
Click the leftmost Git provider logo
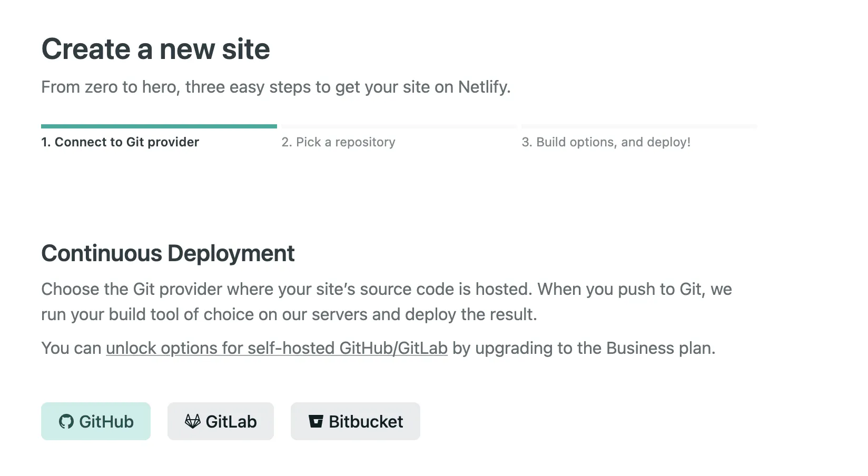pyautogui.click(x=66, y=421)
